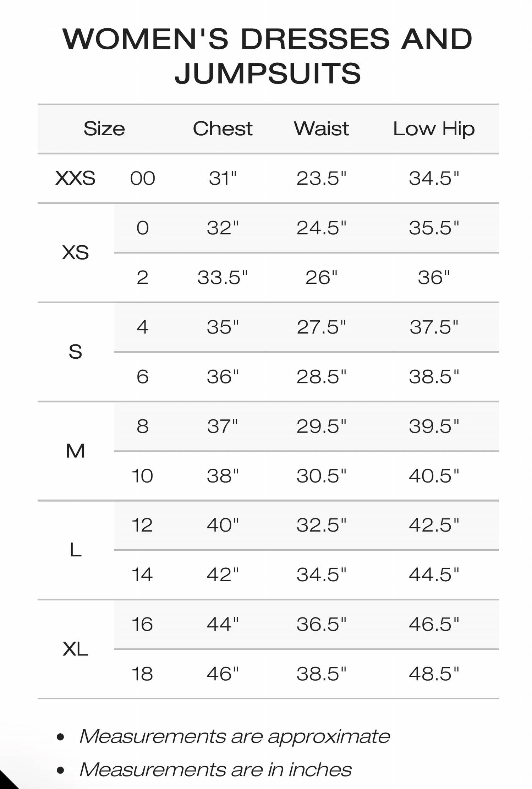Click the Waist column header

click(x=321, y=129)
